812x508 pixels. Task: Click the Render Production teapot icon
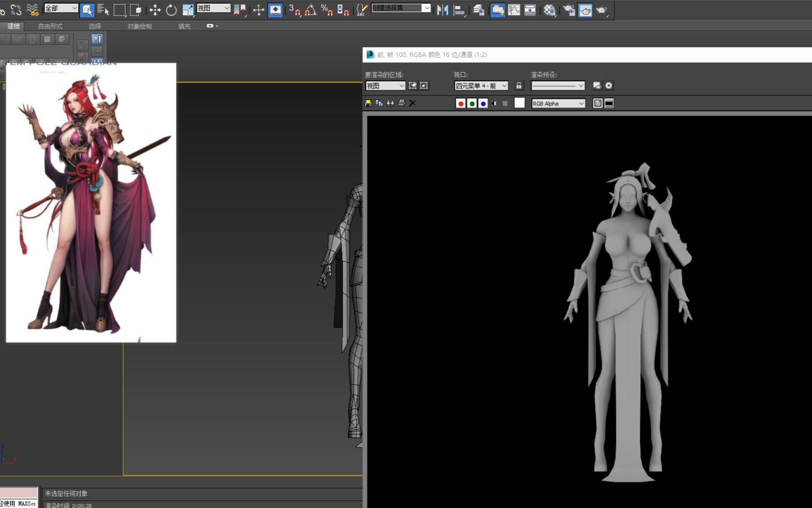click(602, 10)
